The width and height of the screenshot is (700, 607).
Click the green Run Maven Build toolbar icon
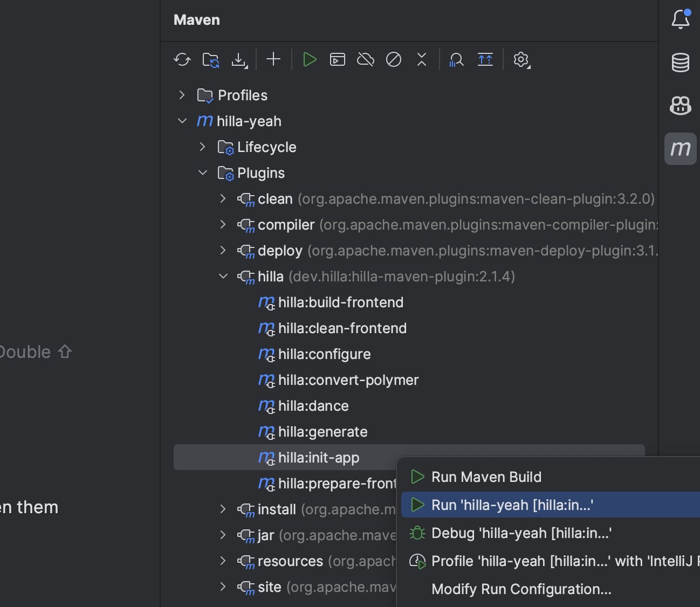point(310,59)
